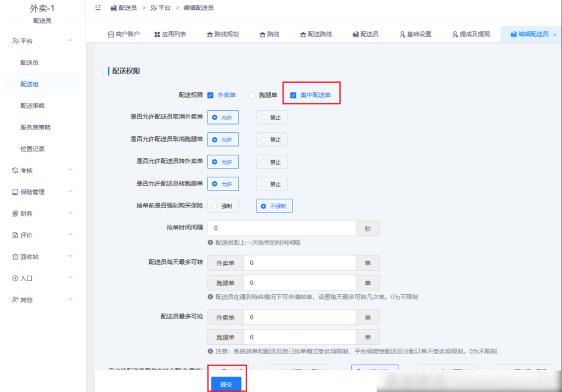The image size is (562, 392).
Task: Open the 商户账户 section icon
Action: click(x=112, y=33)
